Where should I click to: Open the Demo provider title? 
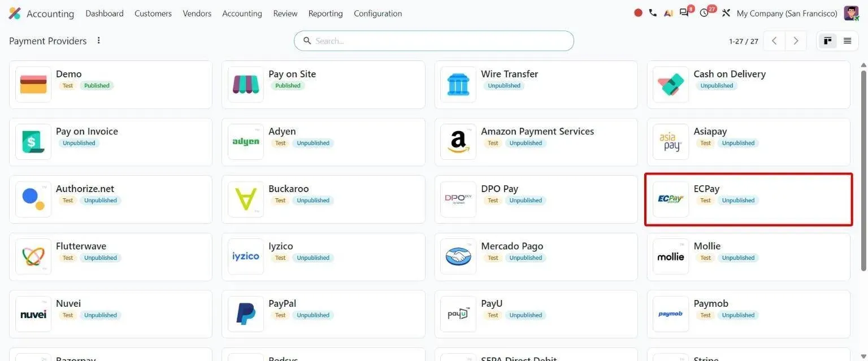[x=69, y=74]
